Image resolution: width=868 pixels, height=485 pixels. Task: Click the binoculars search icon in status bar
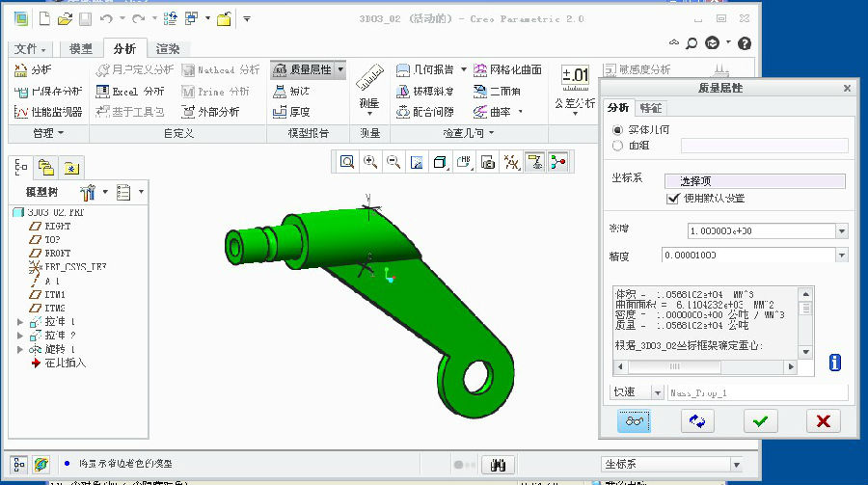[499, 464]
